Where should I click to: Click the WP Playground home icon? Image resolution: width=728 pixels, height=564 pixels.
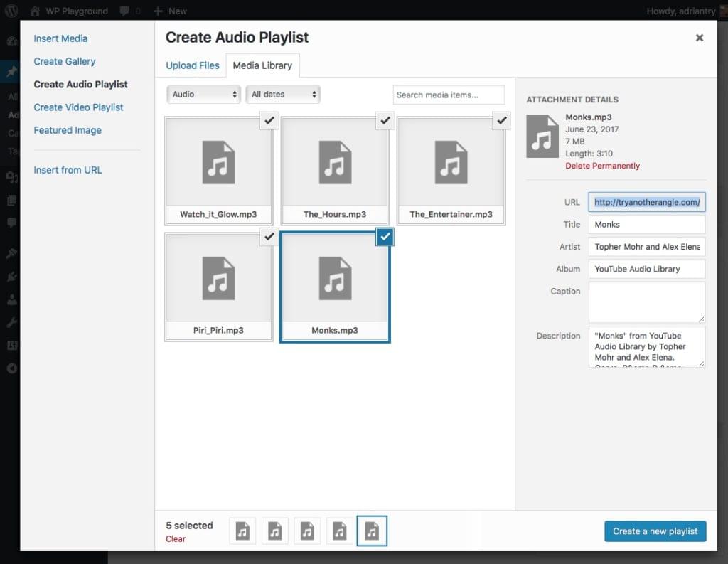pos(36,10)
